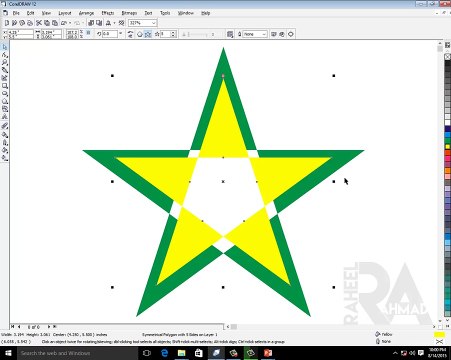Select the Freehand tool in the toolbox
This screenshot has width=451, height=360.
coord(5,70)
